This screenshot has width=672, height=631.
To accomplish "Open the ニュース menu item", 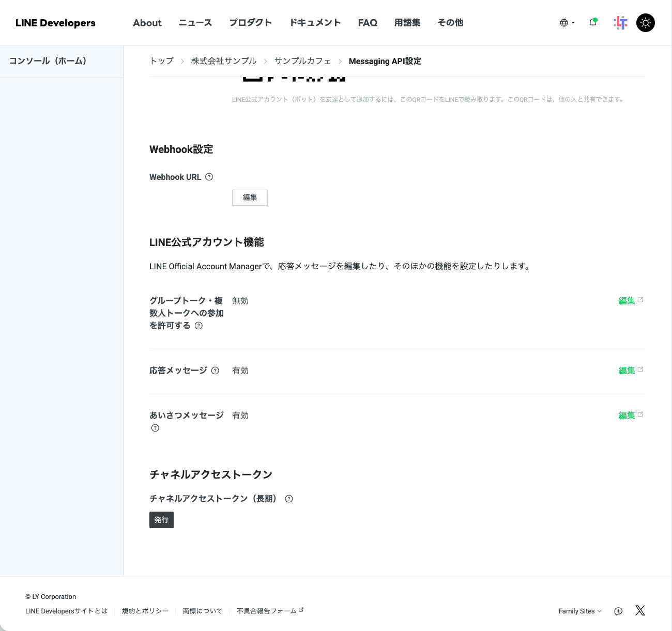I will tap(195, 23).
